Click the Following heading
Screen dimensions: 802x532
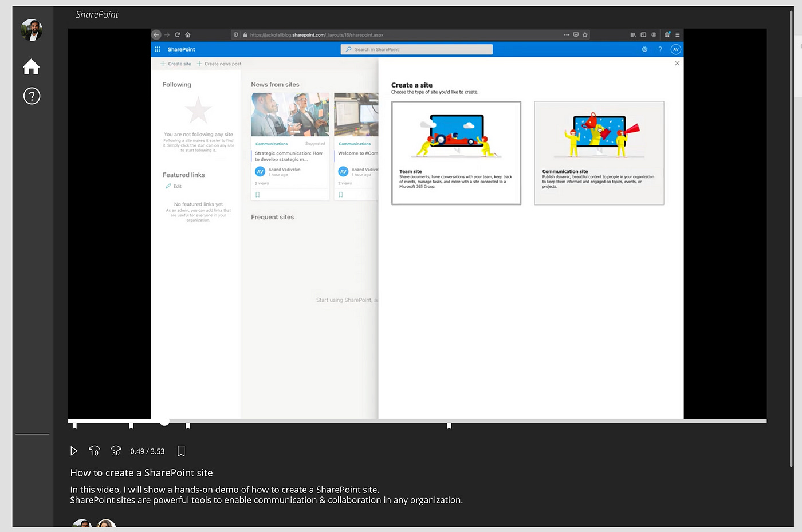[177, 84]
